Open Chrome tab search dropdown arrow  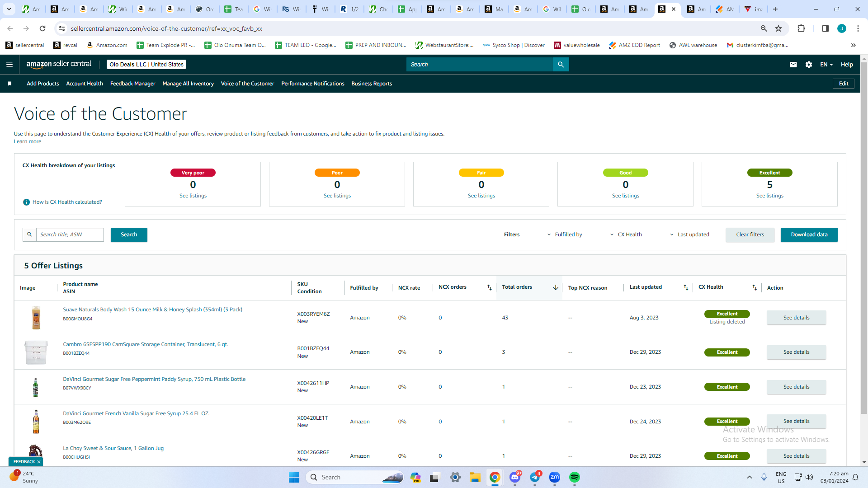pos(9,9)
